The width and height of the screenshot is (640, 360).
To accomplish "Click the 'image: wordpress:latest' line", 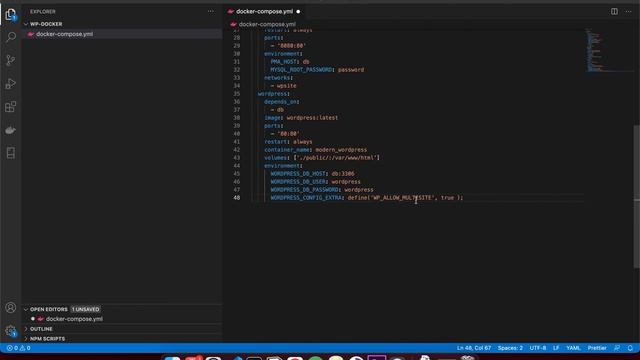I will 301,118.
